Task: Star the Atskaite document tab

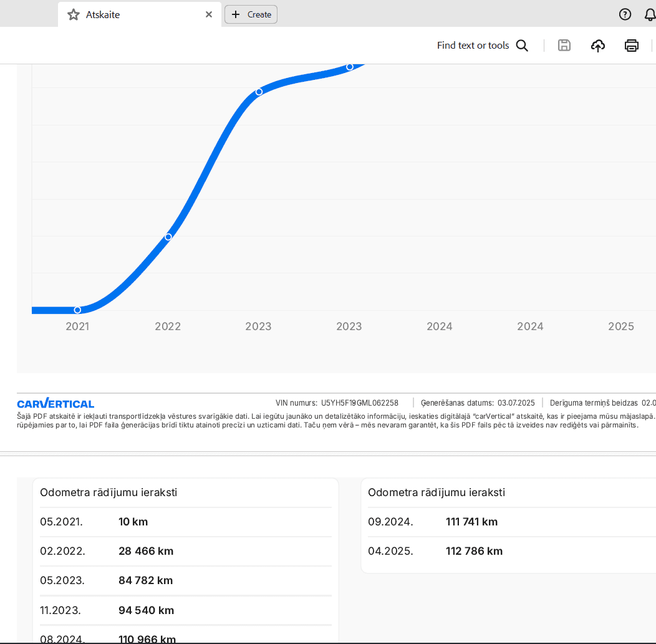Action: (x=73, y=14)
